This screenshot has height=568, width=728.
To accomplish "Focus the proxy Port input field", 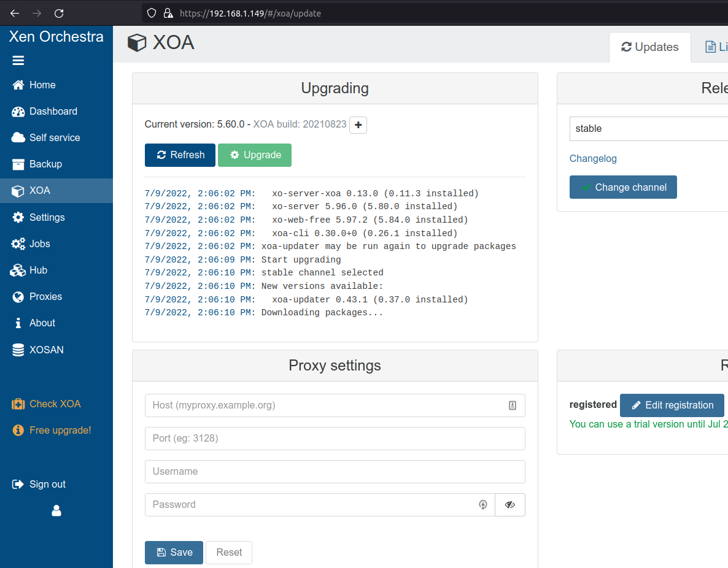I will tap(335, 439).
